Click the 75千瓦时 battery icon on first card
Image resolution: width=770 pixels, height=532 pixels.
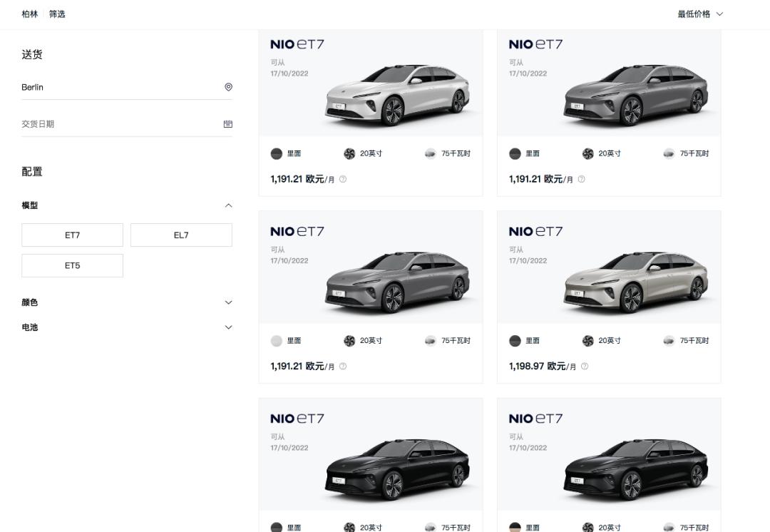[429, 153]
